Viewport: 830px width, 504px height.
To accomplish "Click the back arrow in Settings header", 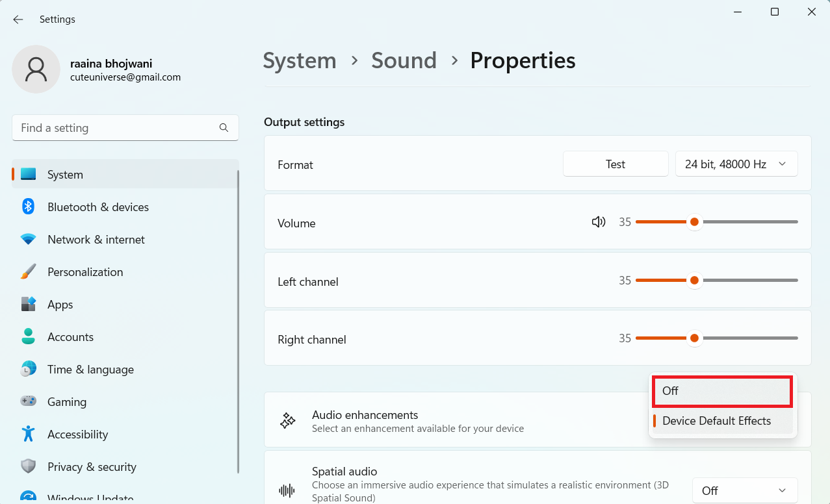I will [18, 19].
